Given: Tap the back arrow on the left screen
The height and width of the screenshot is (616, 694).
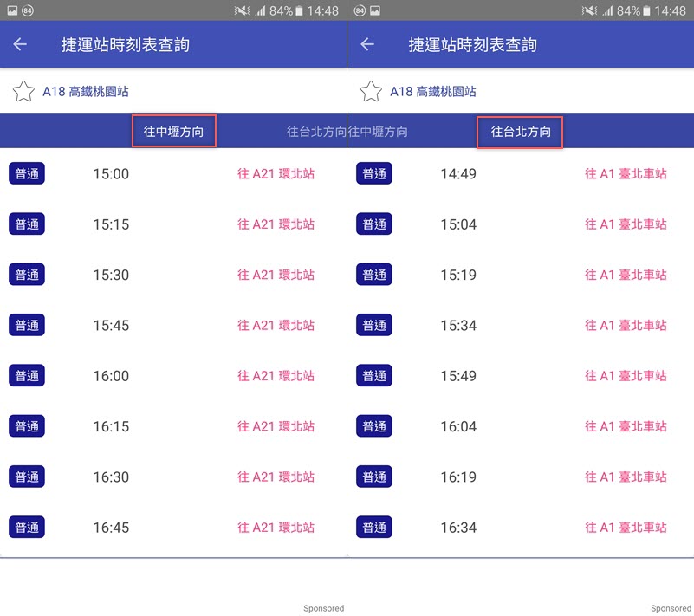Looking at the screenshot, I should (21, 44).
